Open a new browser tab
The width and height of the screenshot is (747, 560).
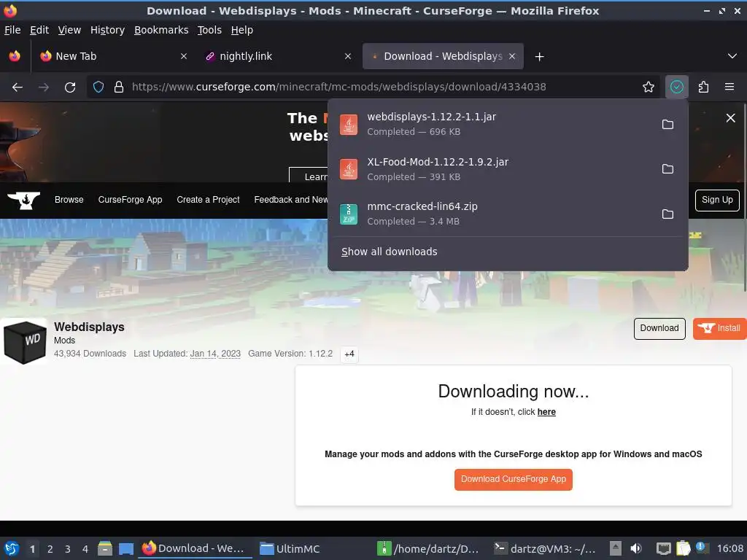[539, 57]
